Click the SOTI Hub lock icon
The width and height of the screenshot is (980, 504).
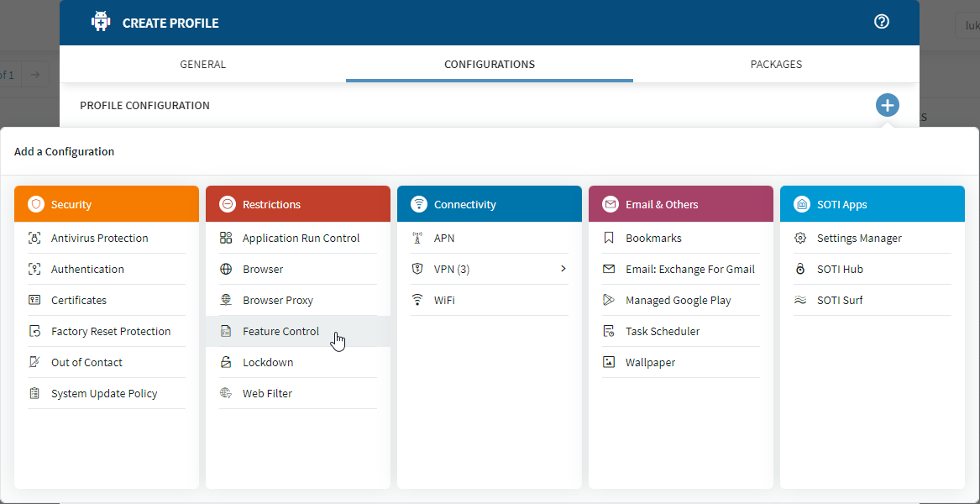(800, 270)
